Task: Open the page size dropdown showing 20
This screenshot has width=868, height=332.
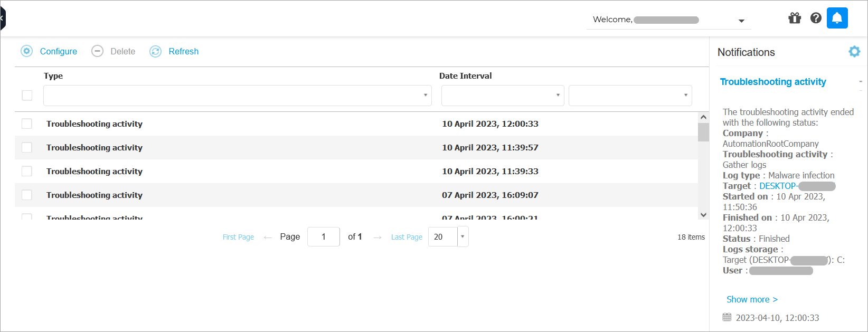Action: (463, 236)
